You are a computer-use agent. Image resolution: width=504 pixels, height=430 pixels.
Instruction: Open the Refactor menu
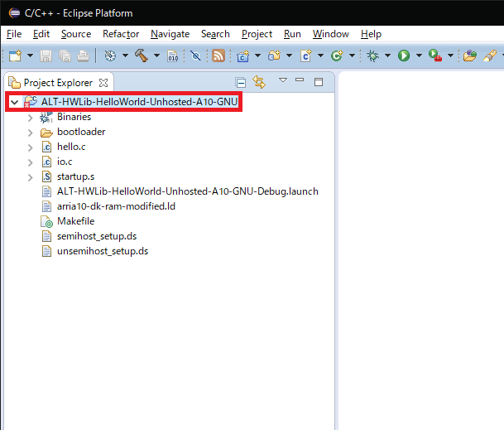pyautogui.click(x=121, y=34)
